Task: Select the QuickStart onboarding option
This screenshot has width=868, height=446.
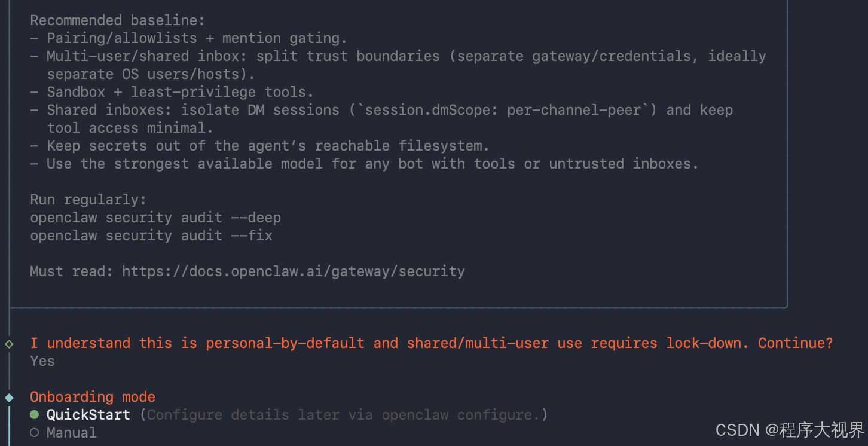Action: pyautogui.click(x=88, y=415)
